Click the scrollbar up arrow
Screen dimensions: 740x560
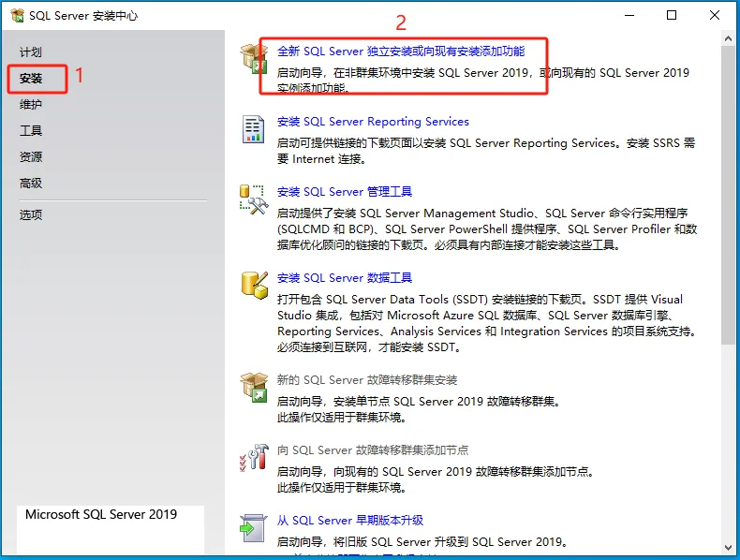[x=728, y=39]
